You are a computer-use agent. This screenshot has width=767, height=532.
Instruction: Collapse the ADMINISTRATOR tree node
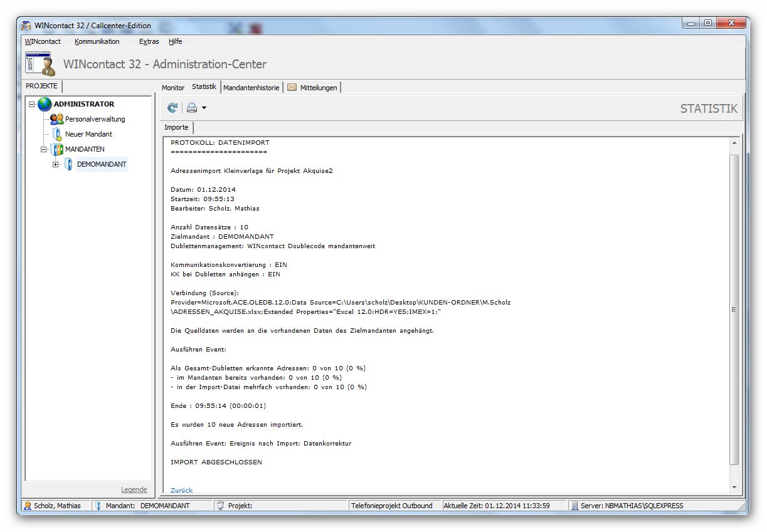(x=32, y=104)
